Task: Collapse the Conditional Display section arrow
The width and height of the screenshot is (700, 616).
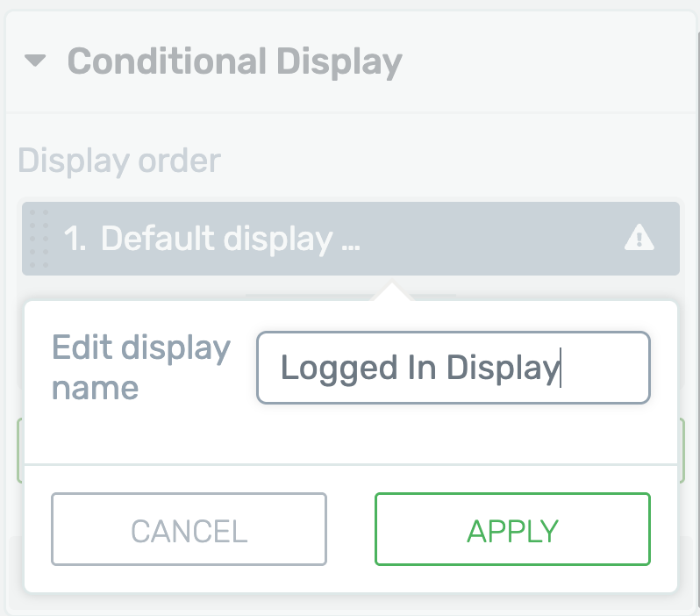Action: point(35,61)
